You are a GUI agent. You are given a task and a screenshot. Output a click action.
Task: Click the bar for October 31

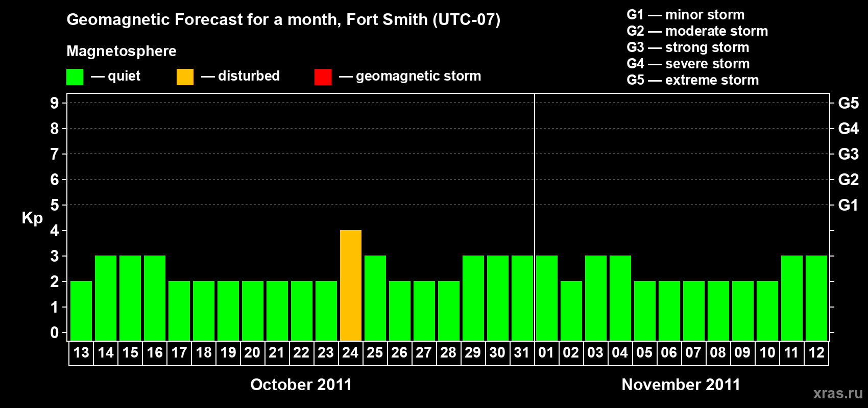coord(522,298)
